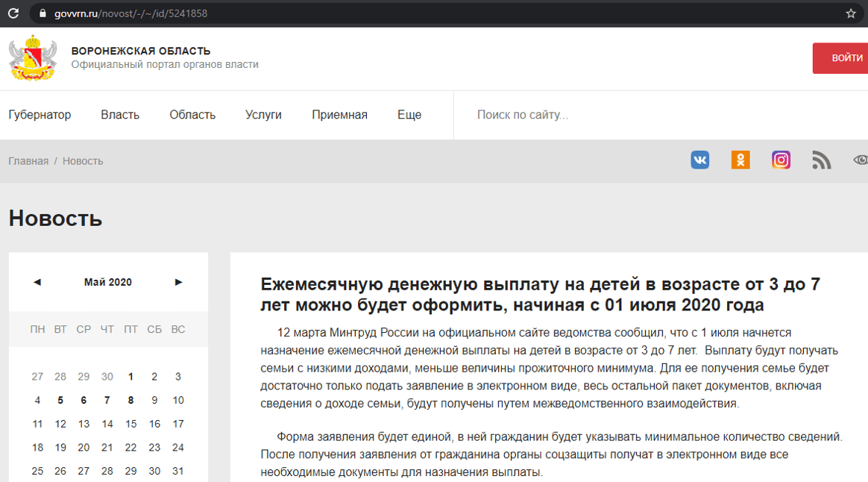
Task: Click calendar date 22
Action: pyautogui.click(x=130, y=448)
